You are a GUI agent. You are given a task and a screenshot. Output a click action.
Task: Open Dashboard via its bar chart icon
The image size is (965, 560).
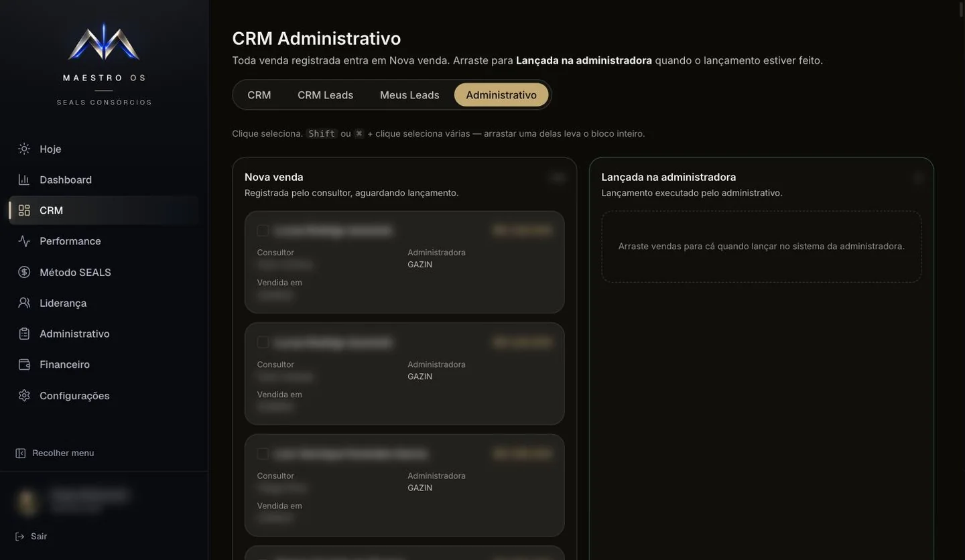coord(24,180)
